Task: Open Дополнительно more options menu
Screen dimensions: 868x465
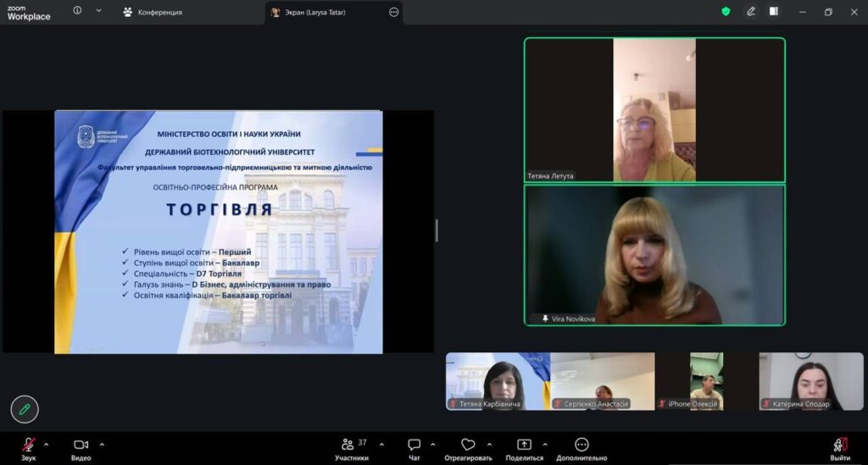Action: 581,446
